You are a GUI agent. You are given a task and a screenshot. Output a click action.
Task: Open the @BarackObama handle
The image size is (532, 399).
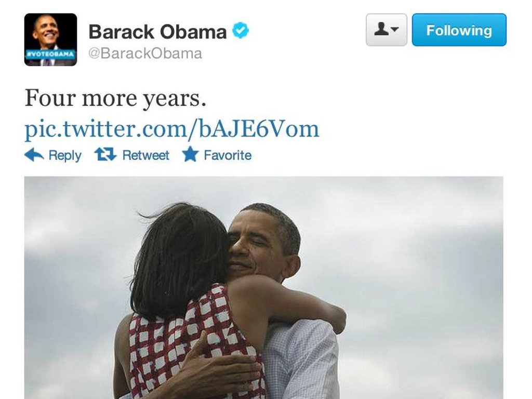[145, 54]
